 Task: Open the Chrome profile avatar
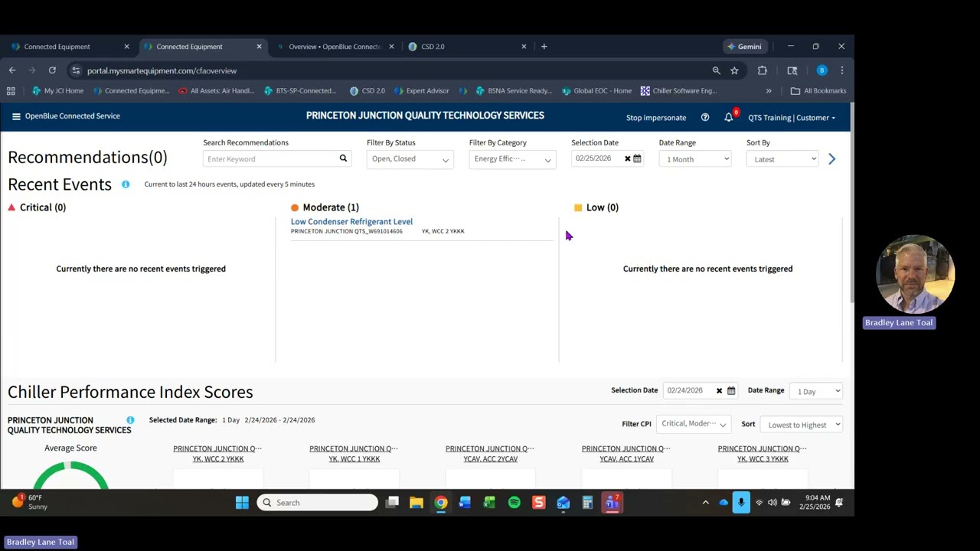822,70
